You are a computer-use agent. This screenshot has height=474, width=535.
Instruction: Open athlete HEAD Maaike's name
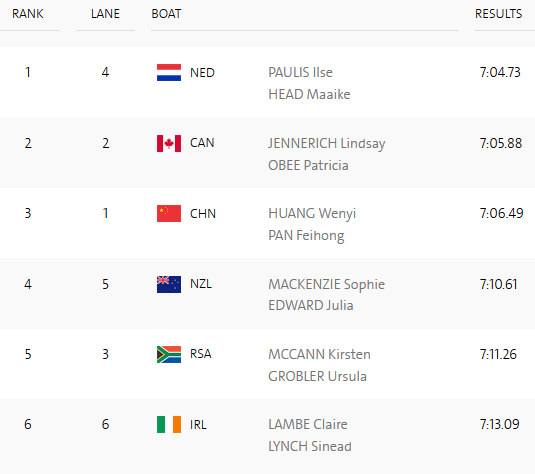[x=309, y=94]
